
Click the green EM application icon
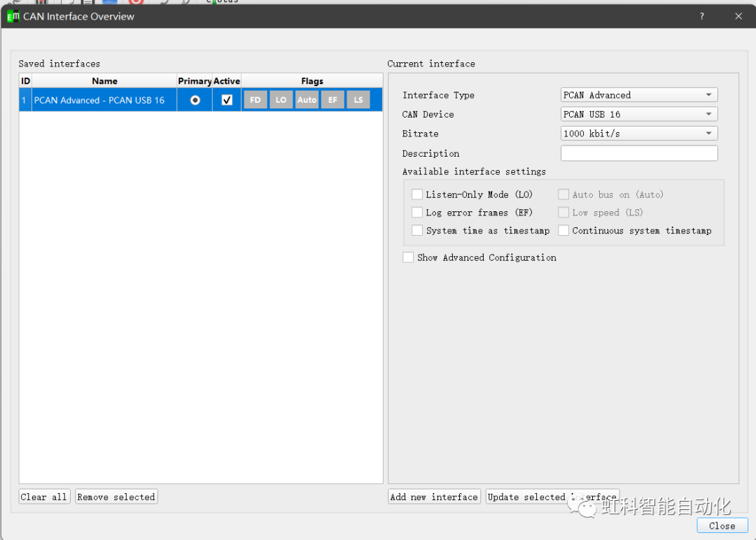tap(13, 16)
